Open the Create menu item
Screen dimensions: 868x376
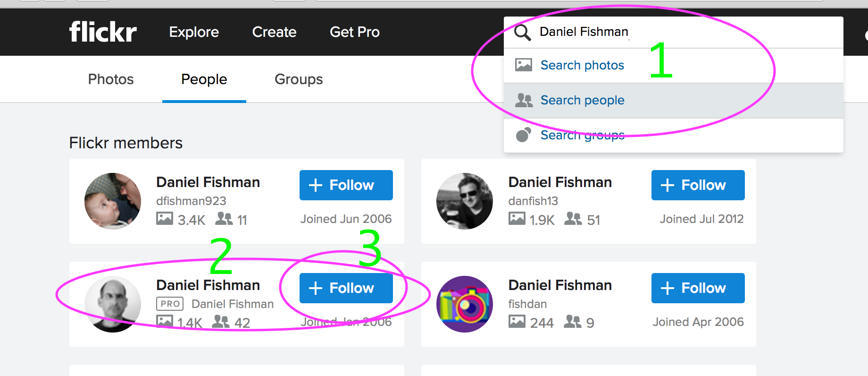pyautogui.click(x=275, y=32)
